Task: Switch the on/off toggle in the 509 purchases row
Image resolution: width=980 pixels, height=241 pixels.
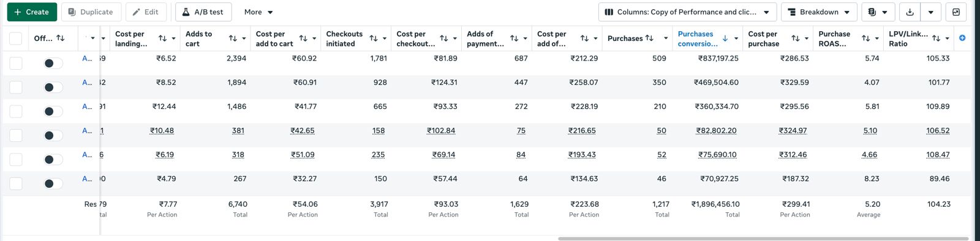Action: click(53, 63)
